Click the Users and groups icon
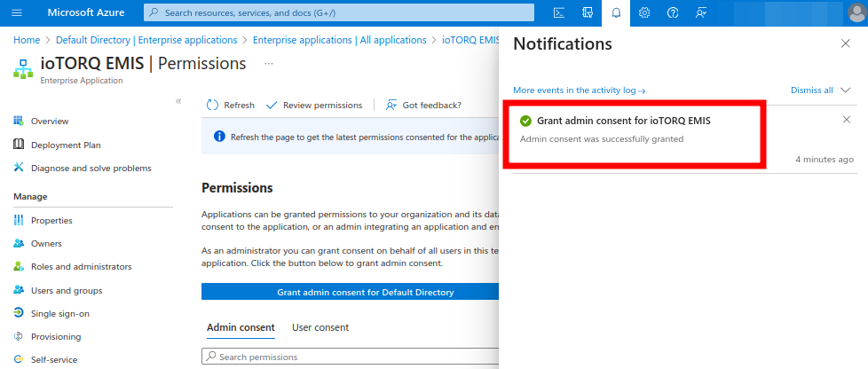This screenshot has width=868, height=369. (x=19, y=290)
